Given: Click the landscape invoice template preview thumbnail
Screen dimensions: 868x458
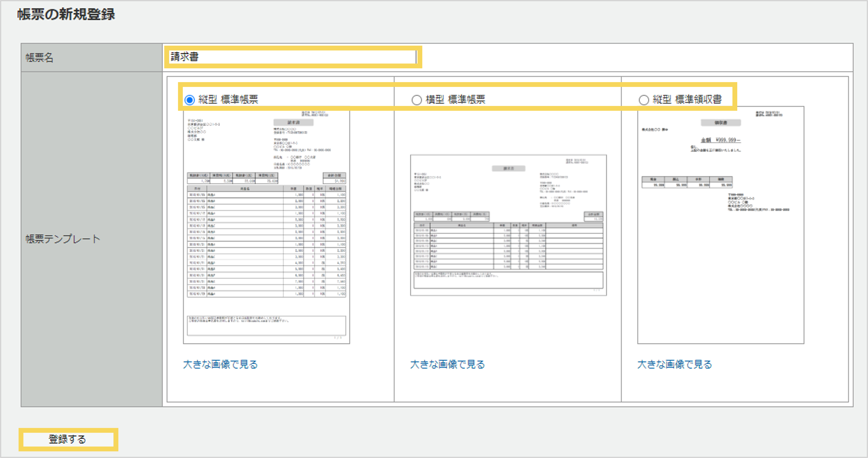Looking at the screenshot, I should (x=508, y=225).
